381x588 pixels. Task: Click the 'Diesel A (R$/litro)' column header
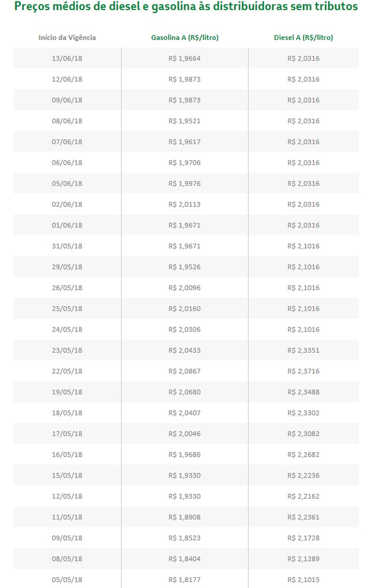[303, 38]
